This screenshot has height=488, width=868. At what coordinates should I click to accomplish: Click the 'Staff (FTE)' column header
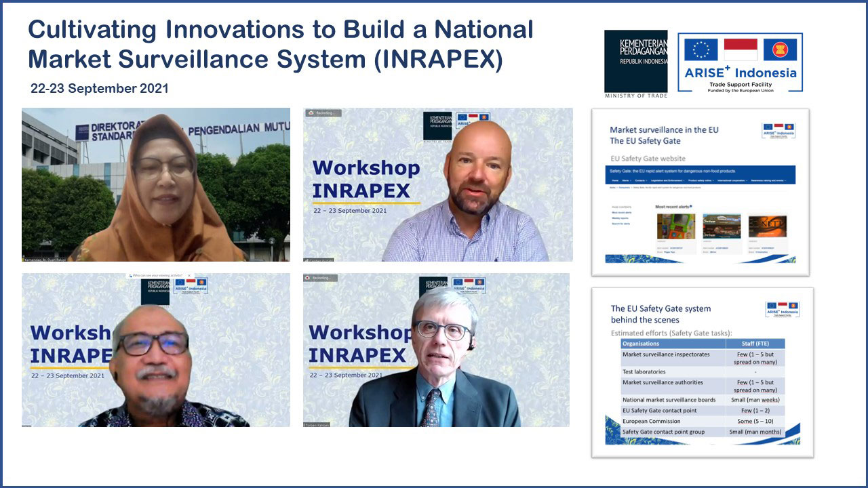(756, 344)
